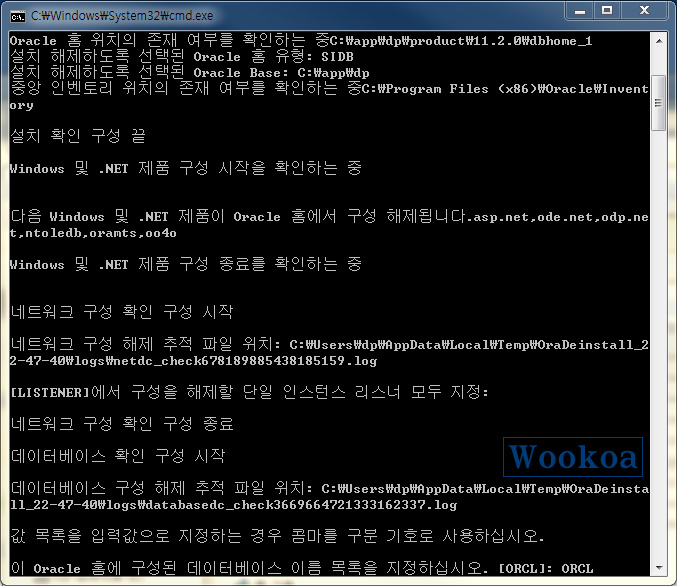Click the '설치 확인 구성 끝' line
Viewport: 677px width, 586px height.
(78, 136)
